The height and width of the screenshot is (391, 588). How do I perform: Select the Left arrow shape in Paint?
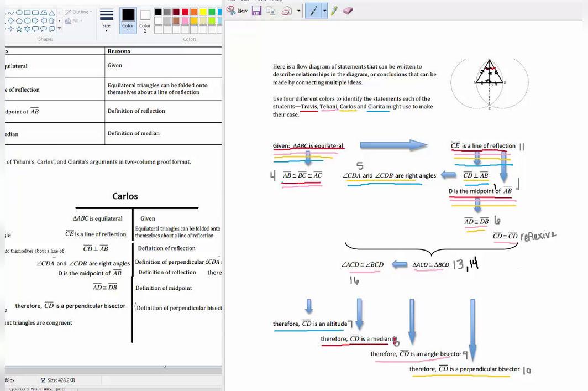tap(44, 20)
